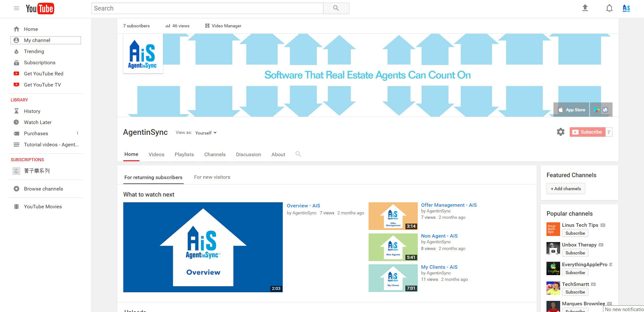Viewport: 644px width, 312px height.
Task: Search within channel using magnifier icon
Action: pyautogui.click(x=298, y=154)
